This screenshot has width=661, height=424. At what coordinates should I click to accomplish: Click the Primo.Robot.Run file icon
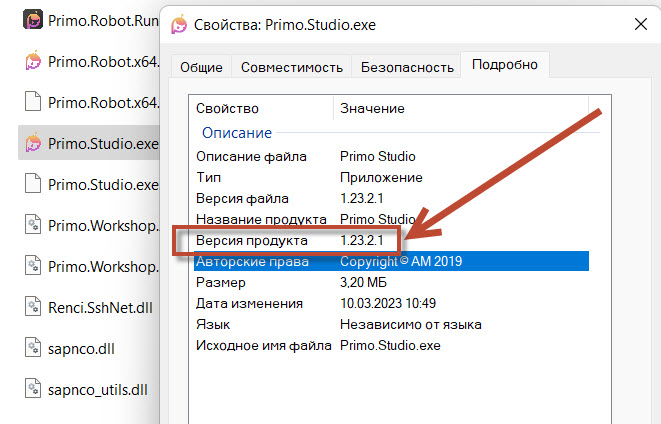[33, 20]
